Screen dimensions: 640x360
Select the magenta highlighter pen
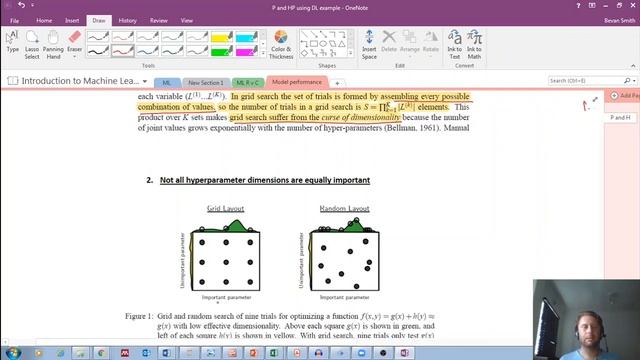coord(247,51)
